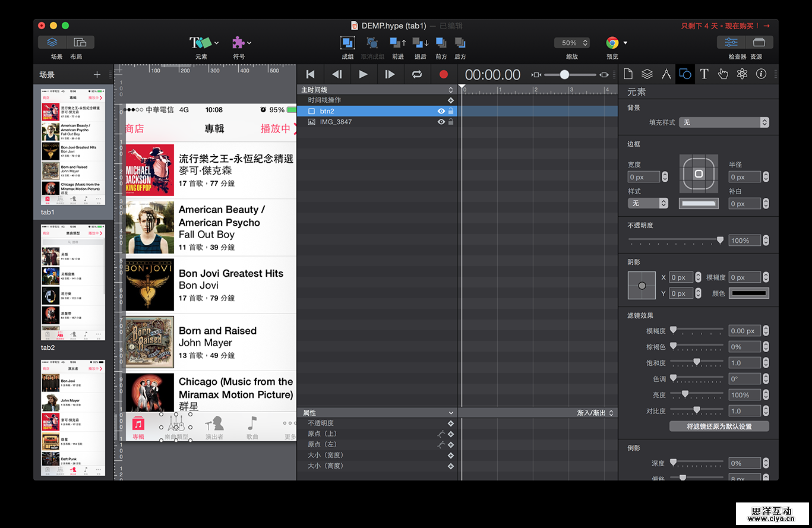Open the Metrics compass inspector tab
Viewport: 812px width, 528px height.
click(x=666, y=74)
